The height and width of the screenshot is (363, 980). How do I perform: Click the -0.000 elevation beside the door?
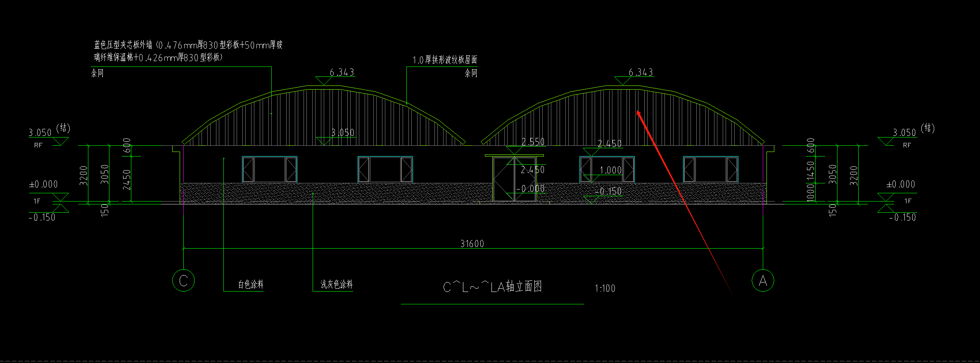[x=530, y=188]
